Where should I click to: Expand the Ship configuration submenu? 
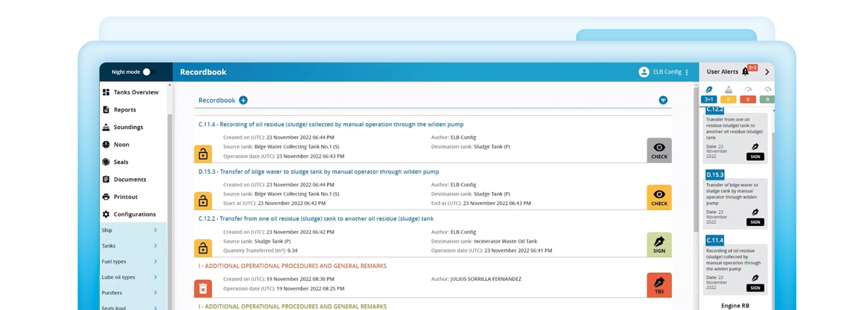pos(155,230)
